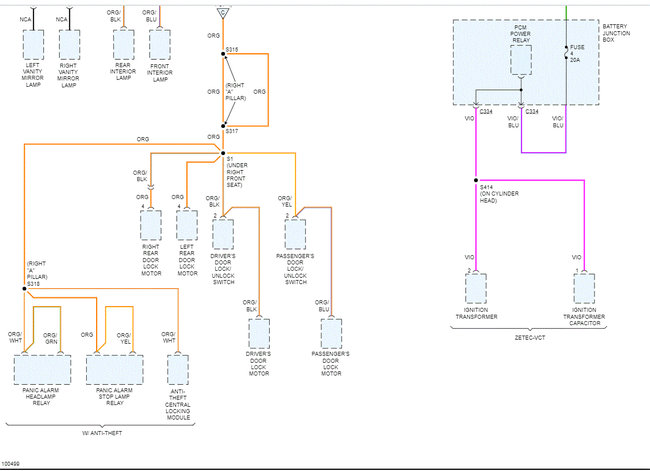Click the black splice dot at S1
The image size is (650, 471).
tap(223, 153)
